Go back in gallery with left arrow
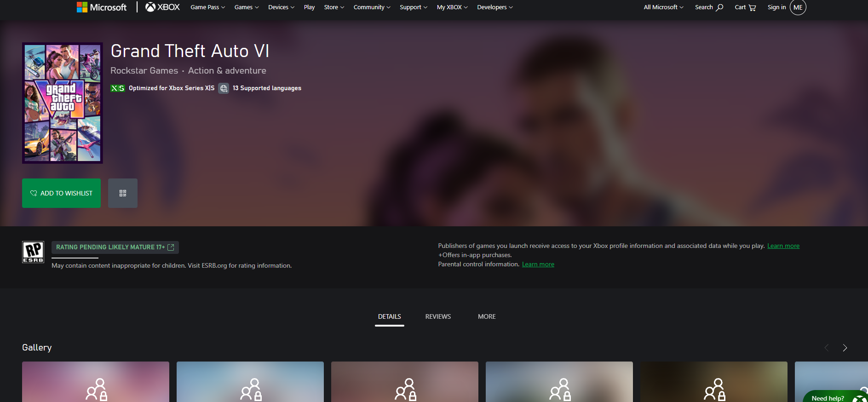Screen dimensions: 868x402 pos(827,348)
